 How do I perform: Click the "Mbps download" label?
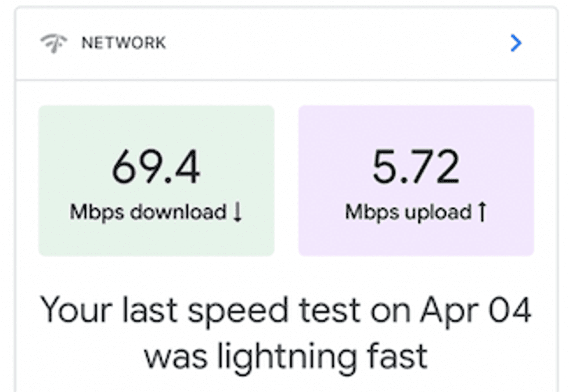point(148,212)
